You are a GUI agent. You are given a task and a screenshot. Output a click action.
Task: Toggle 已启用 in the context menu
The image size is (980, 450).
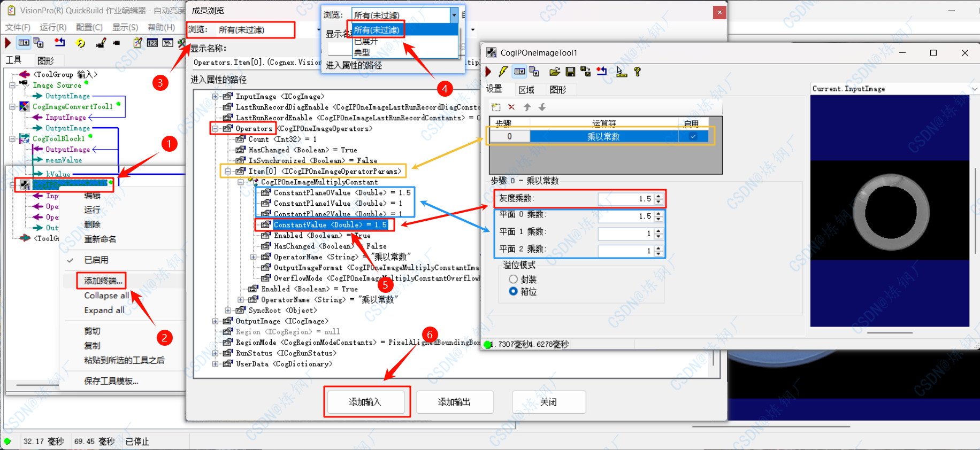tap(96, 260)
